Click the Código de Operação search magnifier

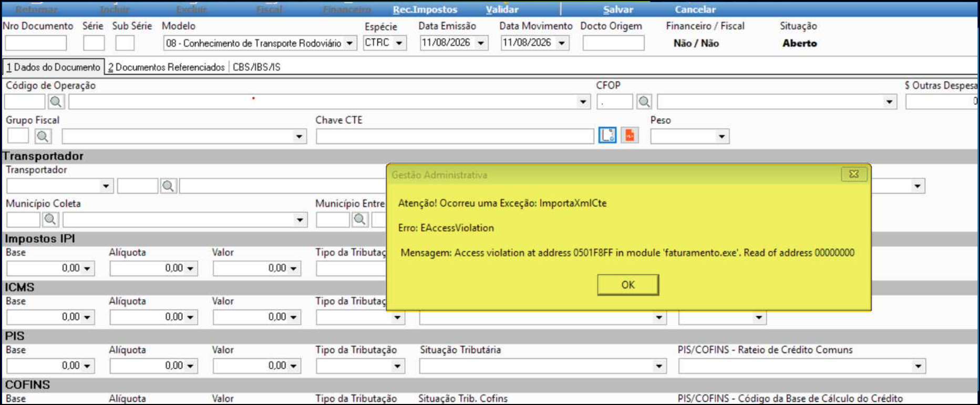[x=56, y=102]
